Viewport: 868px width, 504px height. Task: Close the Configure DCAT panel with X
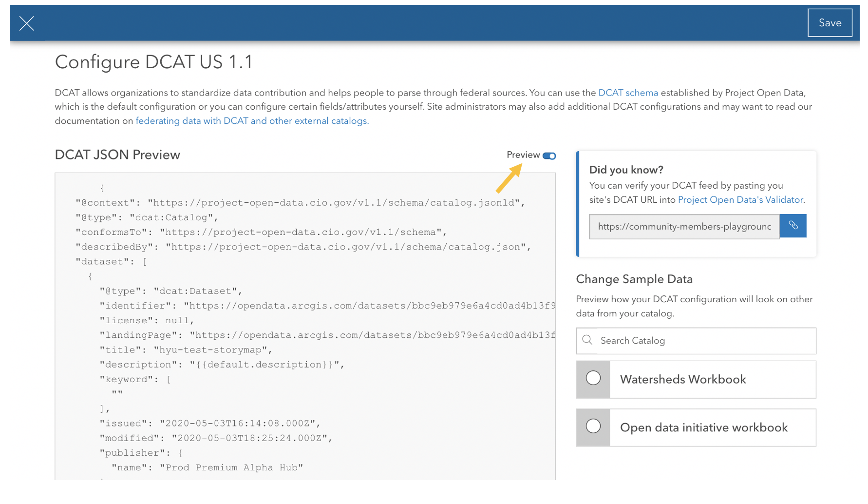27,23
